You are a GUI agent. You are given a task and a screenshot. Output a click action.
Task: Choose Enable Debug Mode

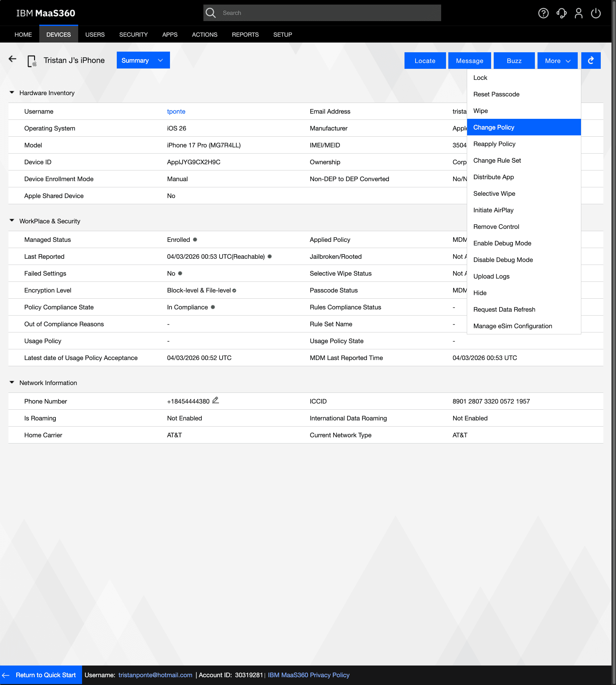click(524, 243)
